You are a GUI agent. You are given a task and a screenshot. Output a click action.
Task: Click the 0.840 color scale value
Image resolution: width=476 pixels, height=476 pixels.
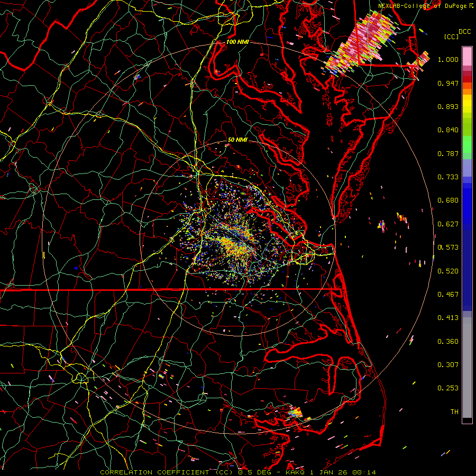[x=448, y=130]
